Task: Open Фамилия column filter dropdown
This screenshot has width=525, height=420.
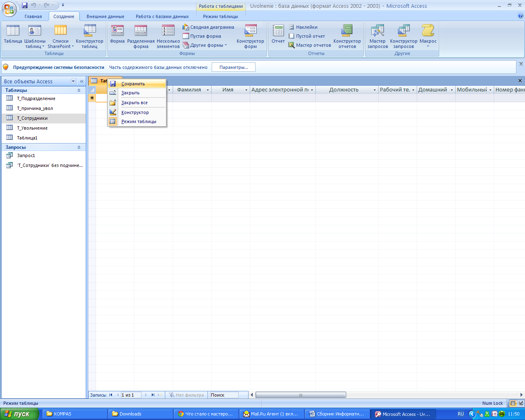Action: point(208,90)
